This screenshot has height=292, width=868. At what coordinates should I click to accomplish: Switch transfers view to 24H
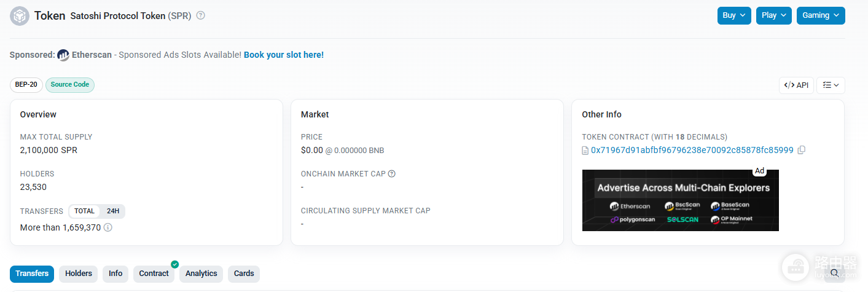(113, 211)
